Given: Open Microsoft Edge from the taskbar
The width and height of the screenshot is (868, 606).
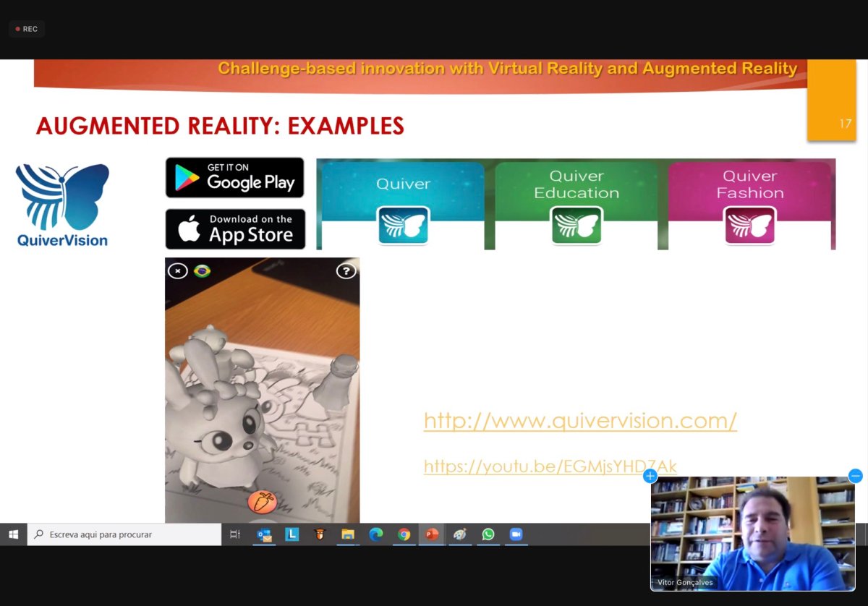Looking at the screenshot, I should [x=375, y=534].
